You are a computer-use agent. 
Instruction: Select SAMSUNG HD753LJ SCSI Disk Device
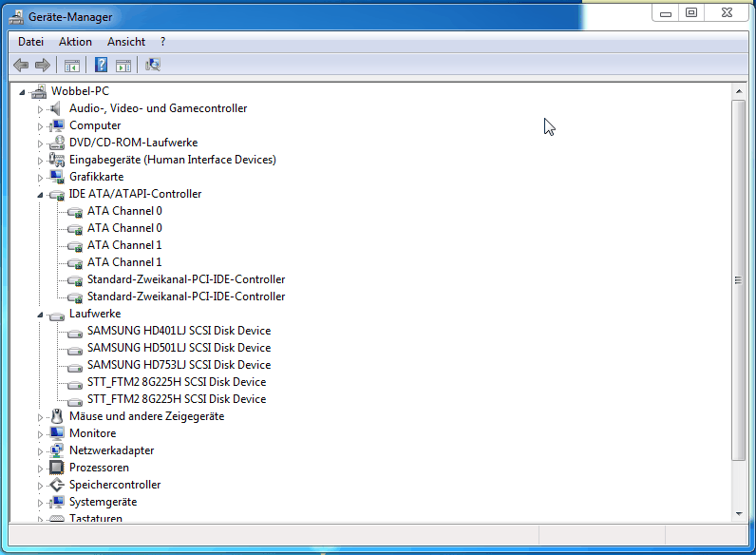tap(179, 365)
